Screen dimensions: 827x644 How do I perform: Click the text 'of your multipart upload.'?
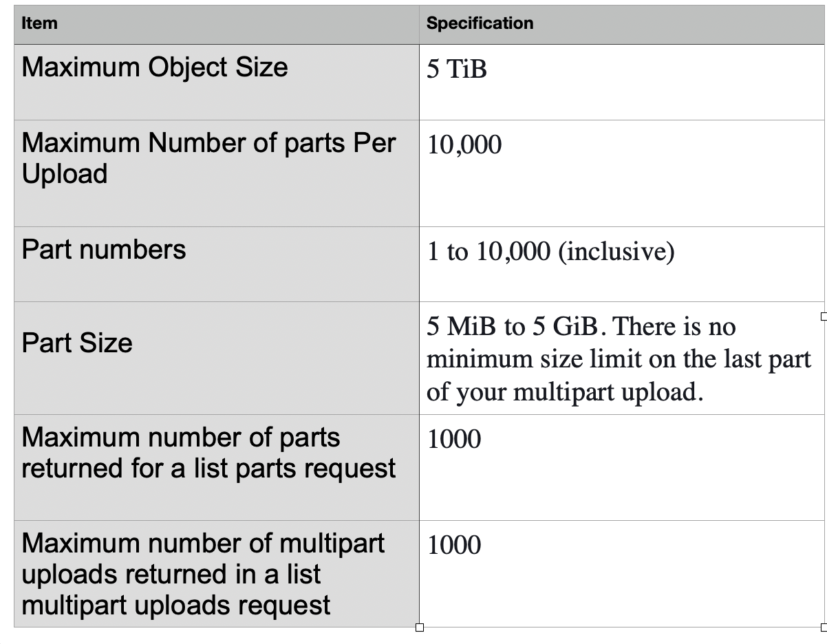(x=565, y=391)
